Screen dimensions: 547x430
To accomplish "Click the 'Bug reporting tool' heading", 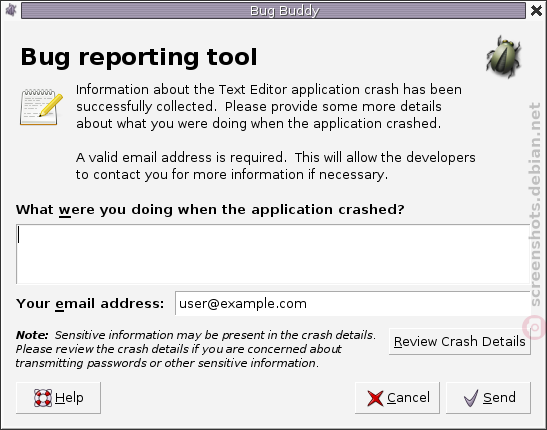I will tap(139, 57).
